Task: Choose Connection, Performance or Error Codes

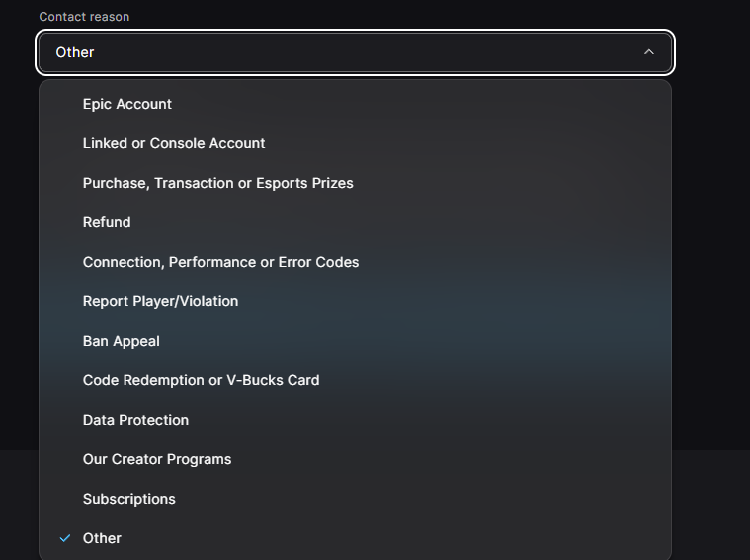Action: 355,262
